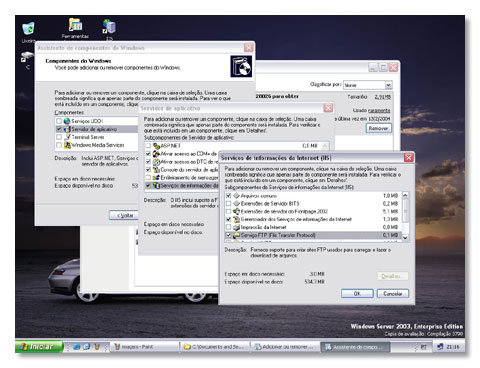Click the PT language indicator

pos(423,347)
